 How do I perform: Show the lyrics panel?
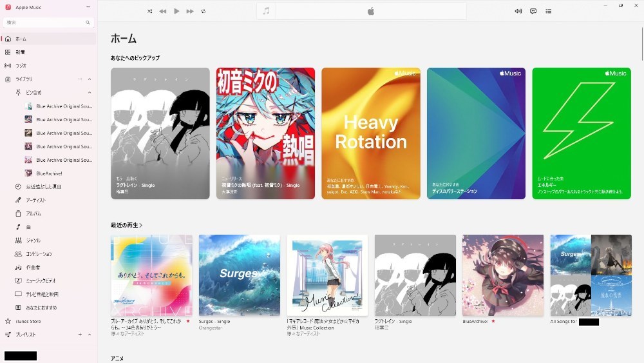pyautogui.click(x=533, y=11)
